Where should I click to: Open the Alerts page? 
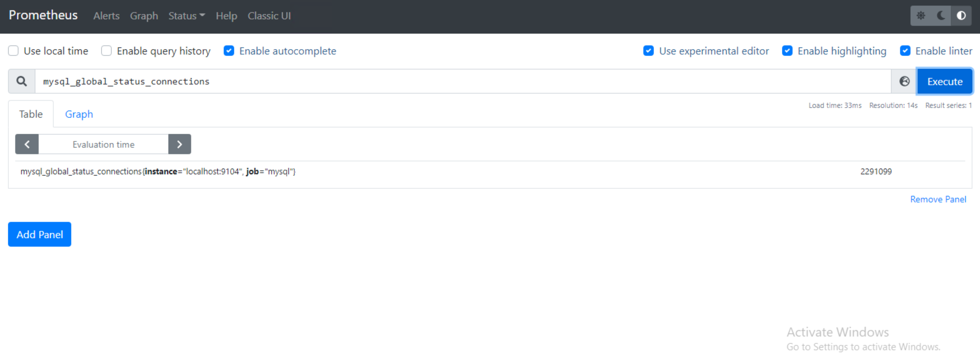click(x=106, y=16)
